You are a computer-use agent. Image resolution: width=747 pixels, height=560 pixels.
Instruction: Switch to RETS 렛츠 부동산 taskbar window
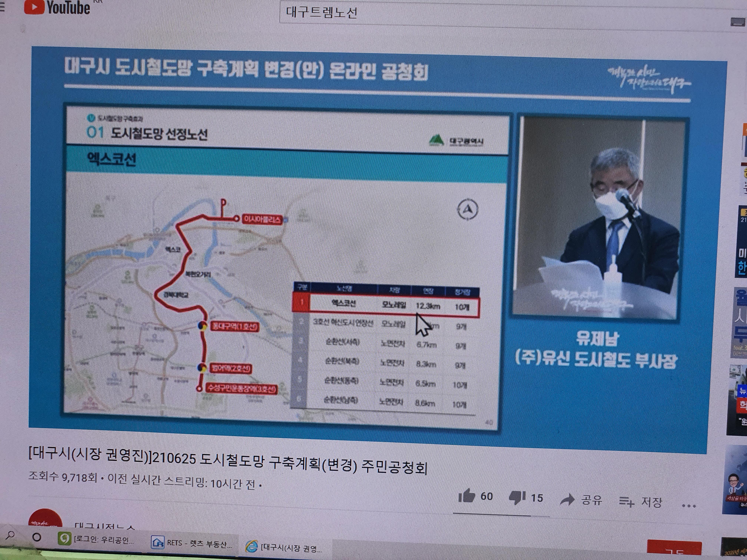coord(192,543)
